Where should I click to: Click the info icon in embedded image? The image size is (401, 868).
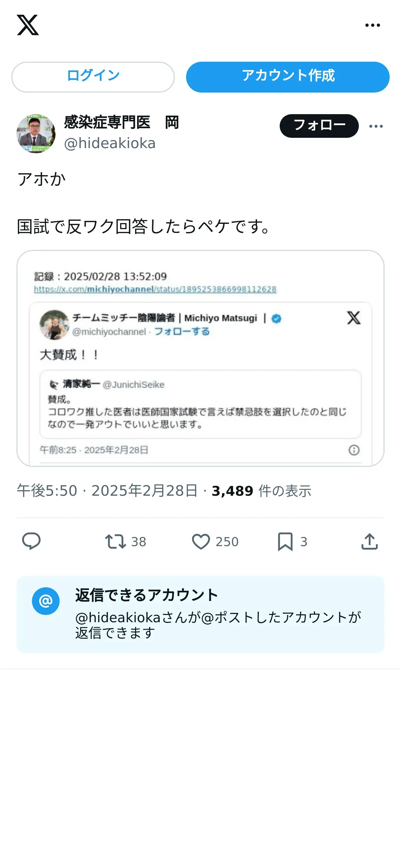pos(354,450)
